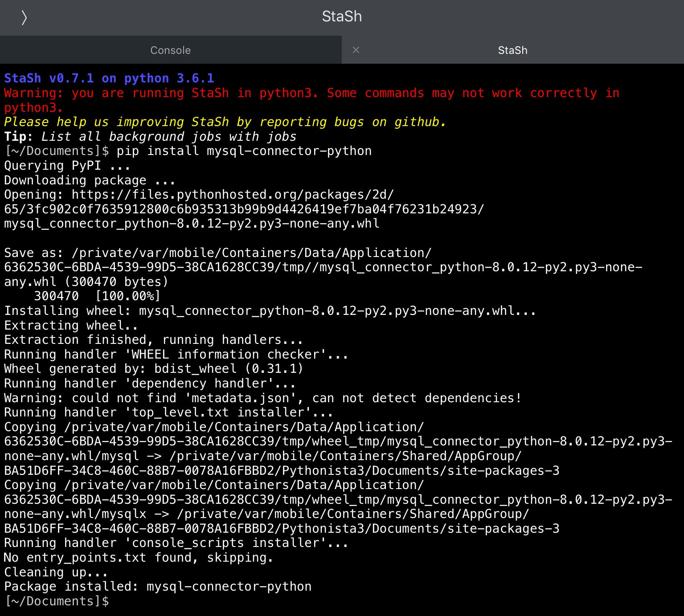The height and width of the screenshot is (616, 684).
Task: Switch to the Console tab
Action: point(171,50)
